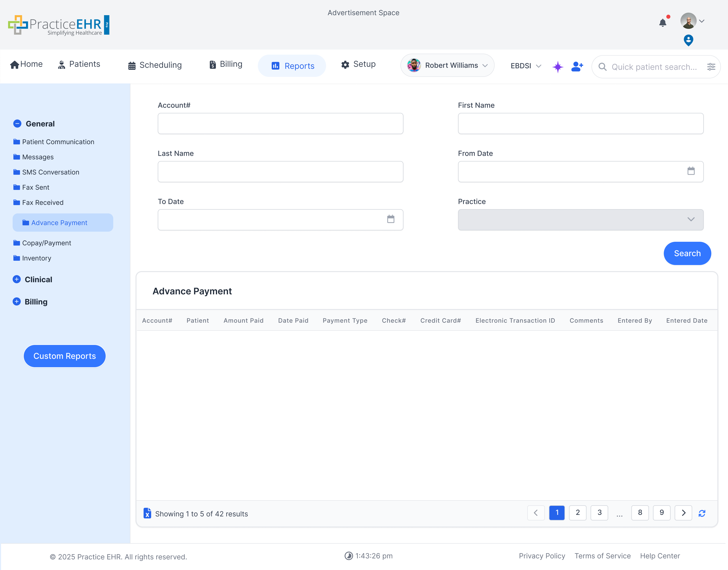728x570 pixels.
Task: Click the refresh icon beside pagination
Action: click(702, 513)
